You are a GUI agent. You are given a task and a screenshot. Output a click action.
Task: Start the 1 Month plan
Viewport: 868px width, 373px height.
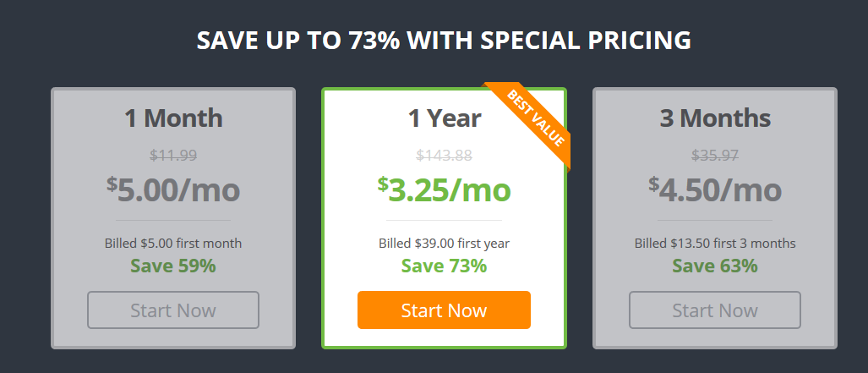173,310
